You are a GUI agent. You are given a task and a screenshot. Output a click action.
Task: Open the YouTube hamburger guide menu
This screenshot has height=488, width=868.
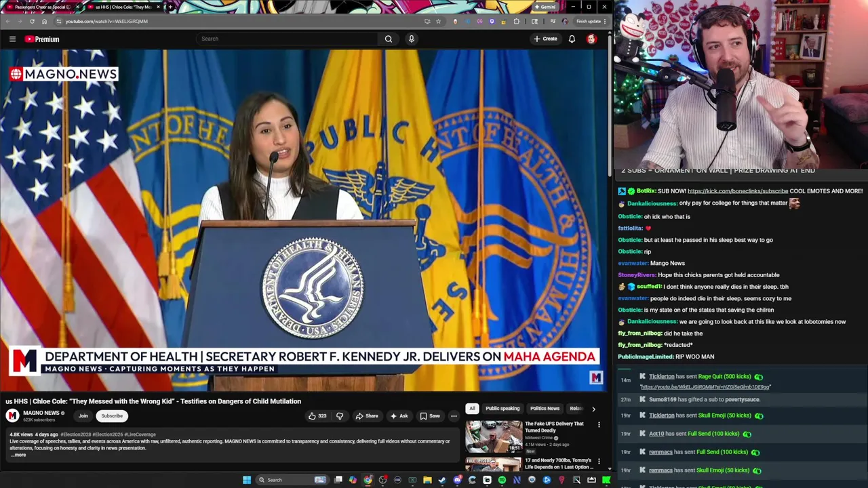[x=12, y=39]
